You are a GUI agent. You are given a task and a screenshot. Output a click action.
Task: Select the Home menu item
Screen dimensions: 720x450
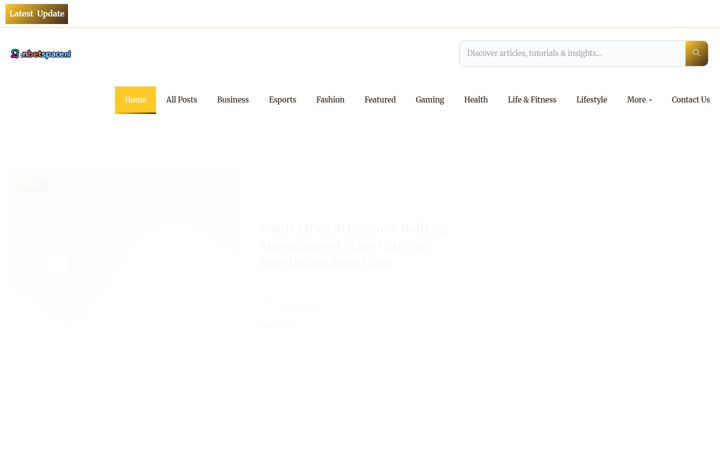[x=135, y=100]
